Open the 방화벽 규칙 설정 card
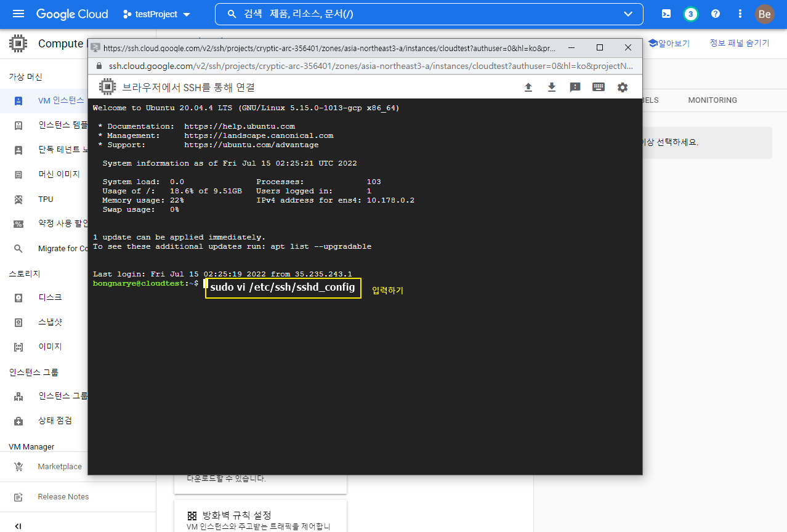The height and width of the screenshot is (532, 787). point(260,516)
